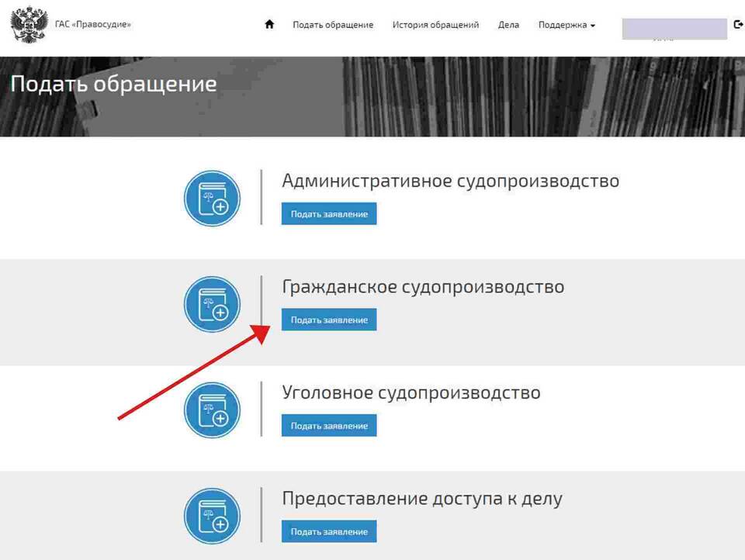Viewport: 745px width, 560px height.
Task: Click the user name field at top right
Action: pyautogui.click(x=674, y=29)
